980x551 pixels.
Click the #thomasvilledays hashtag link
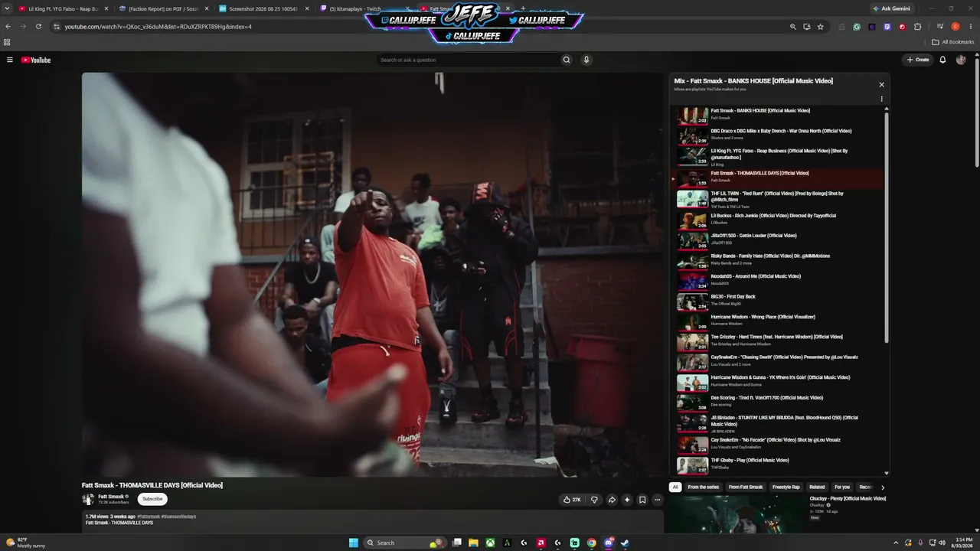tap(178, 517)
